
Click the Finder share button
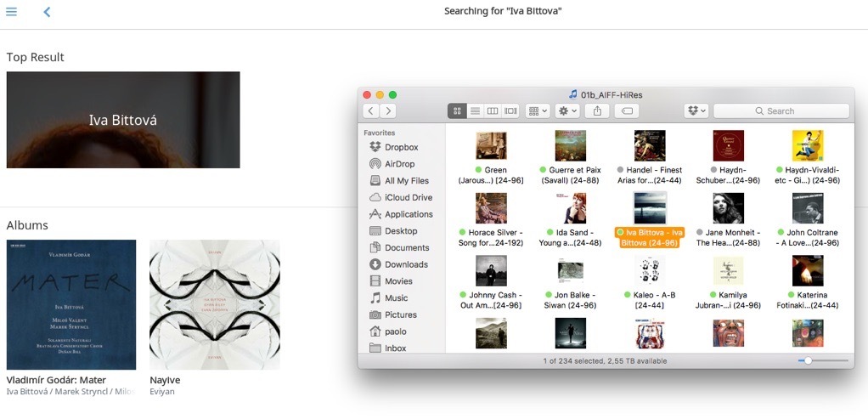tap(597, 110)
